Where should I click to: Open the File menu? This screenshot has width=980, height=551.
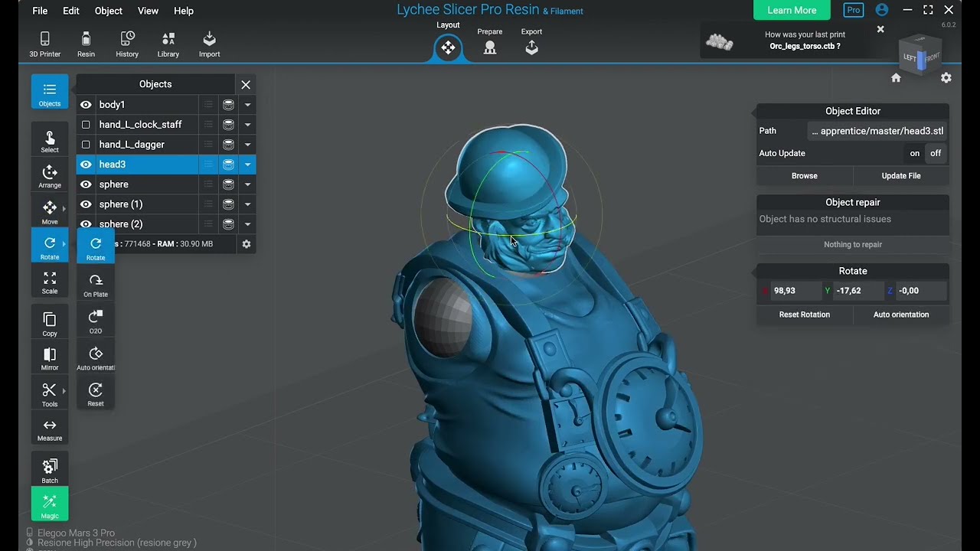pyautogui.click(x=40, y=11)
